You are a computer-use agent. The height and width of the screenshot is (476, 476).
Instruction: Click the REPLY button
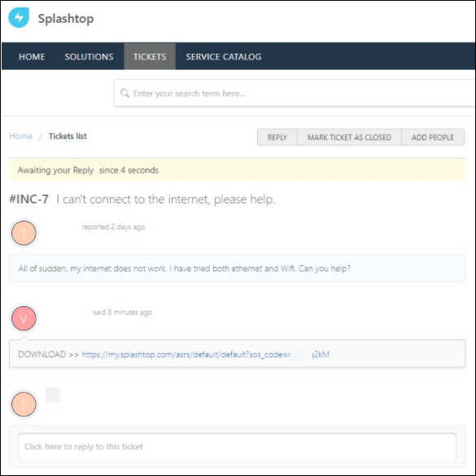click(x=277, y=138)
